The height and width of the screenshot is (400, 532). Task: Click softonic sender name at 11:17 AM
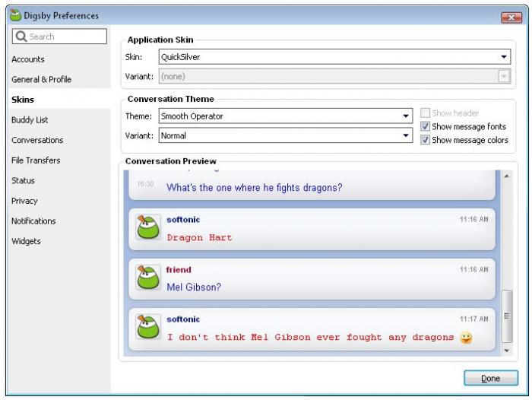(183, 319)
